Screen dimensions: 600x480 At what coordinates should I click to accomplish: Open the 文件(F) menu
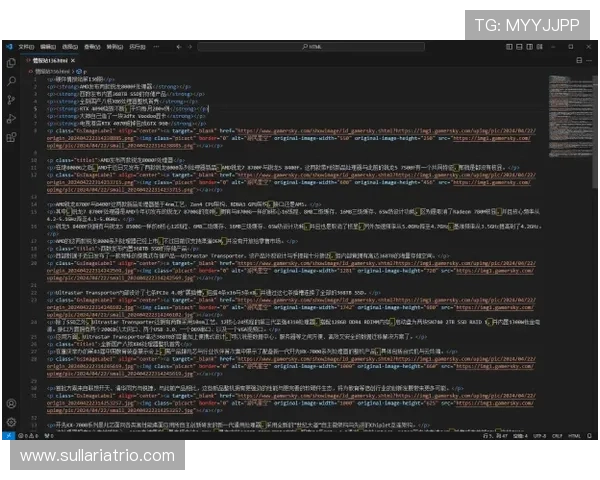click(25, 46)
